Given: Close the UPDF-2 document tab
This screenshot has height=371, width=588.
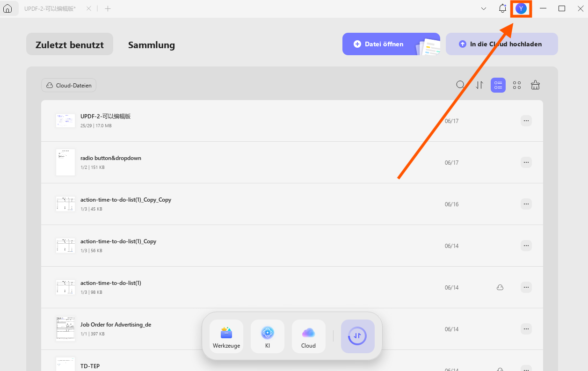Looking at the screenshot, I should click(89, 8).
